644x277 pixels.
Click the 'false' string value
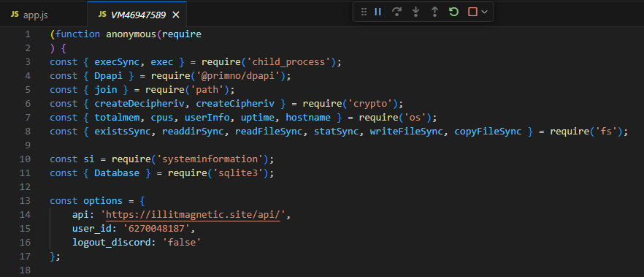tap(182, 243)
